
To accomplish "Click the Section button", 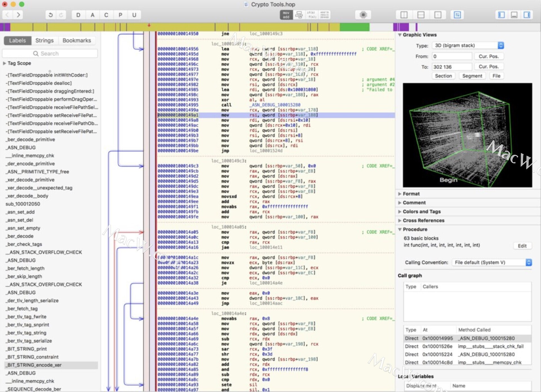I will coord(443,76).
